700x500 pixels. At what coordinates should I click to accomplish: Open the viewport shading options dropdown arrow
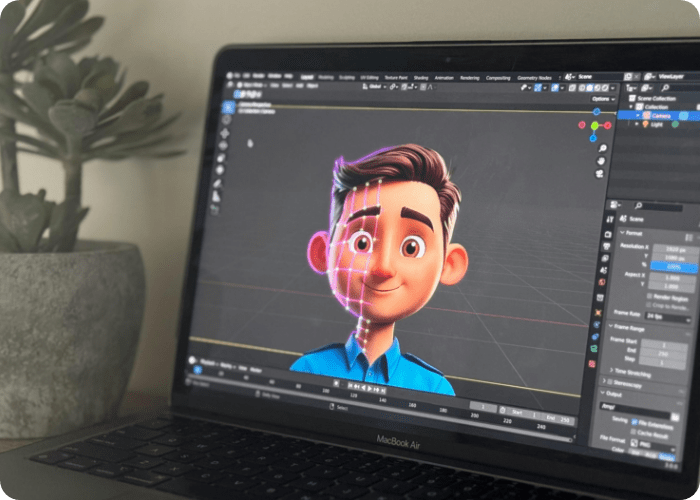[612, 88]
